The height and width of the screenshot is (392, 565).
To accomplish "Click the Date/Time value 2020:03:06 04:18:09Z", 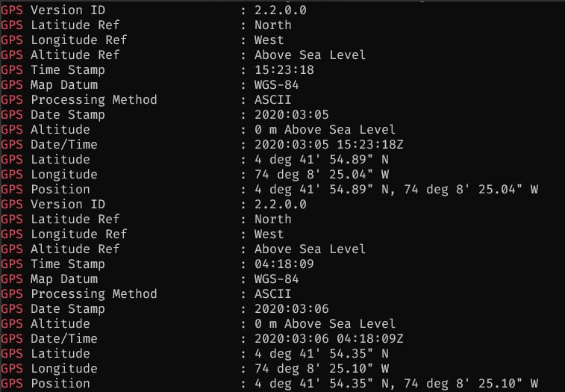I will point(328,339).
